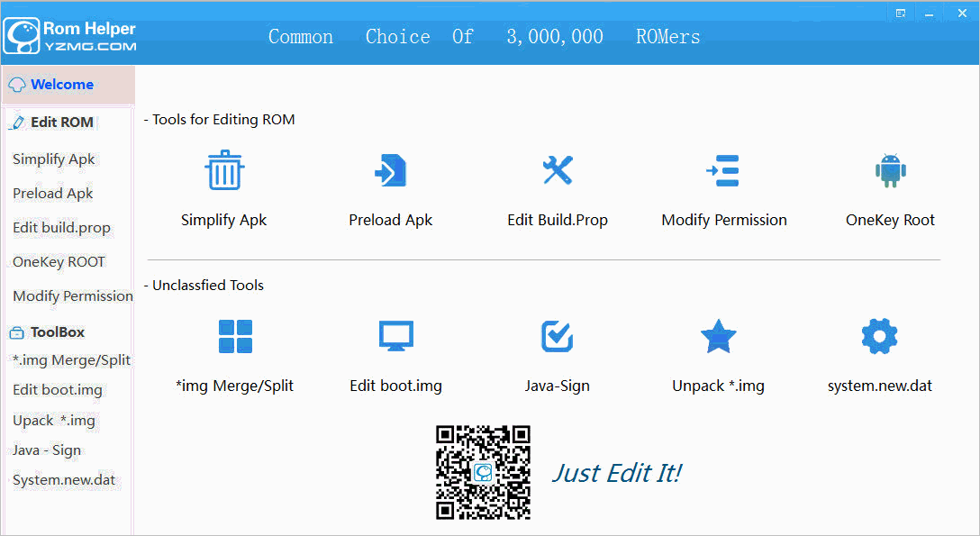980x536 pixels.
Task: Minimize the Rom Helper window
Action: pyautogui.click(x=930, y=14)
